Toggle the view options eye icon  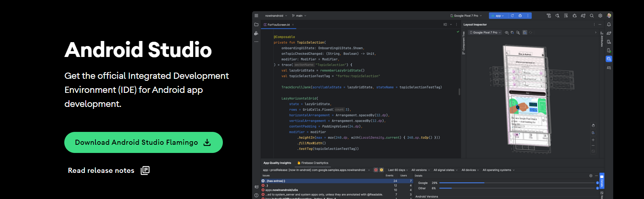pos(507,32)
